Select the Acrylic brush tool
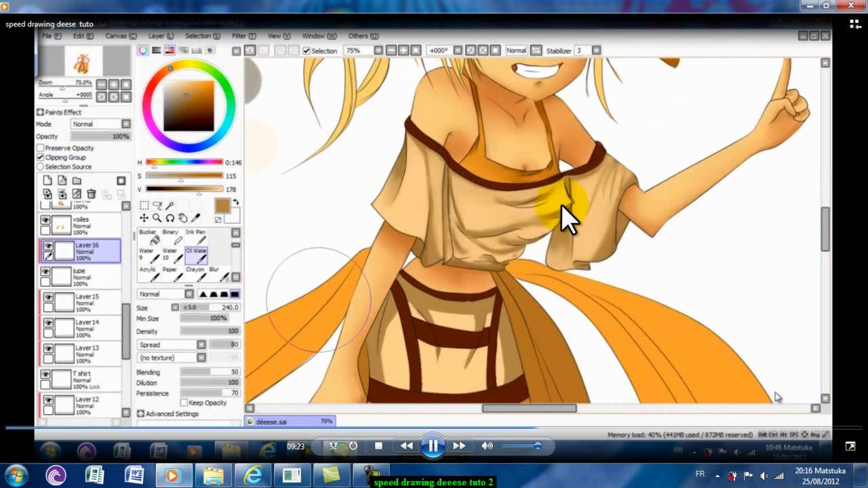 (149, 273)
